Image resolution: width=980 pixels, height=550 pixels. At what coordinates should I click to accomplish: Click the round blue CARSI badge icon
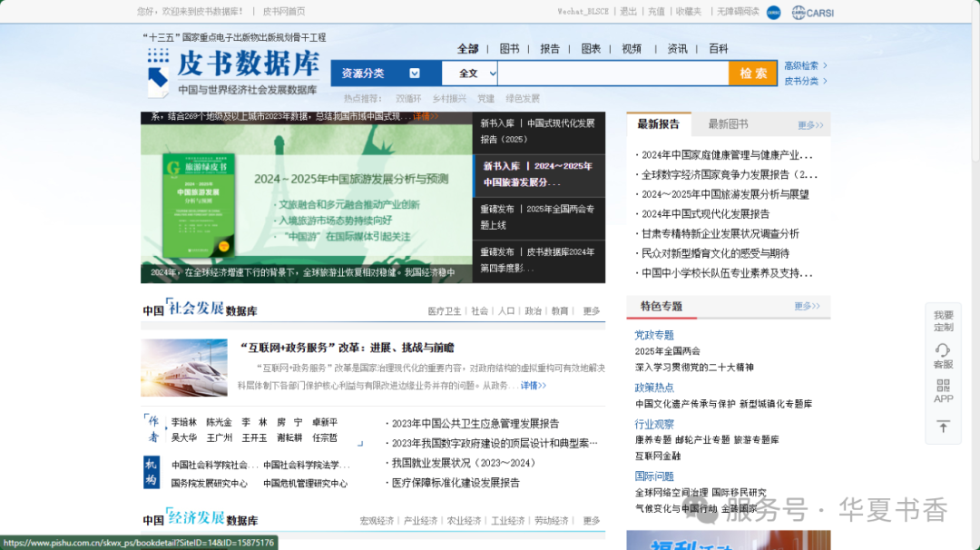point(773,12)
